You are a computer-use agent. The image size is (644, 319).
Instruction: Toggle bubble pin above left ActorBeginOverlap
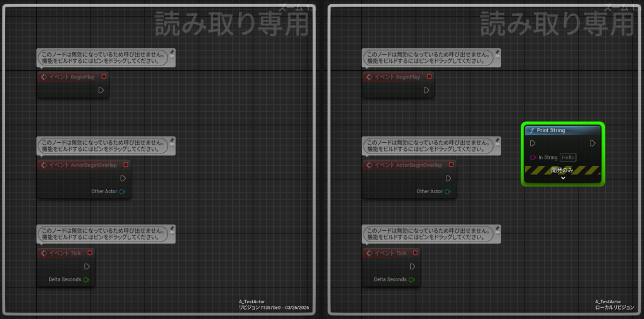(172, 140)
